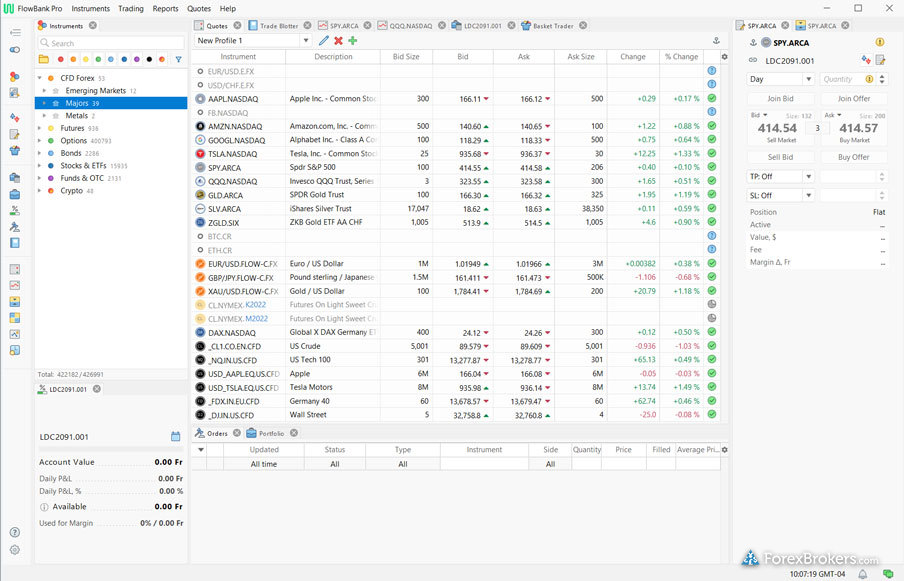Delete the profile with the red X icon
The width and height of the screenshot is (904, 581).
pyautogui.click(x=338, y=40)
